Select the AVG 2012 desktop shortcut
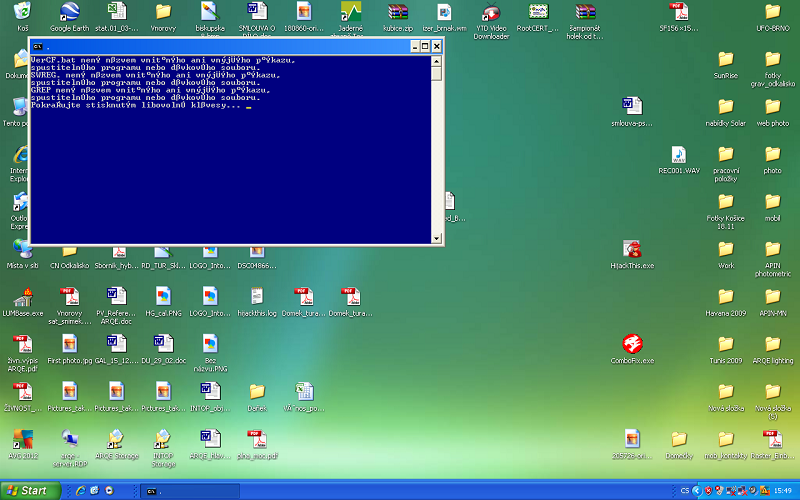 (23, 439)
